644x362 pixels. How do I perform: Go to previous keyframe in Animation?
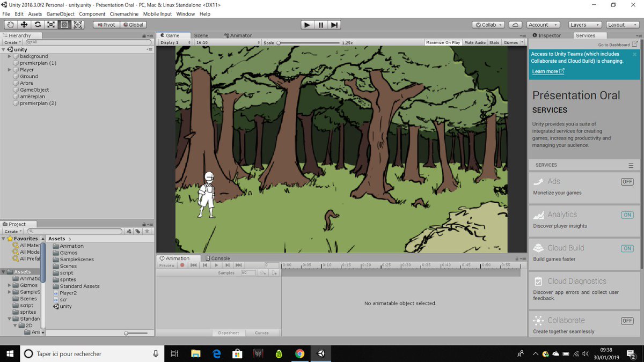(204, 265)
